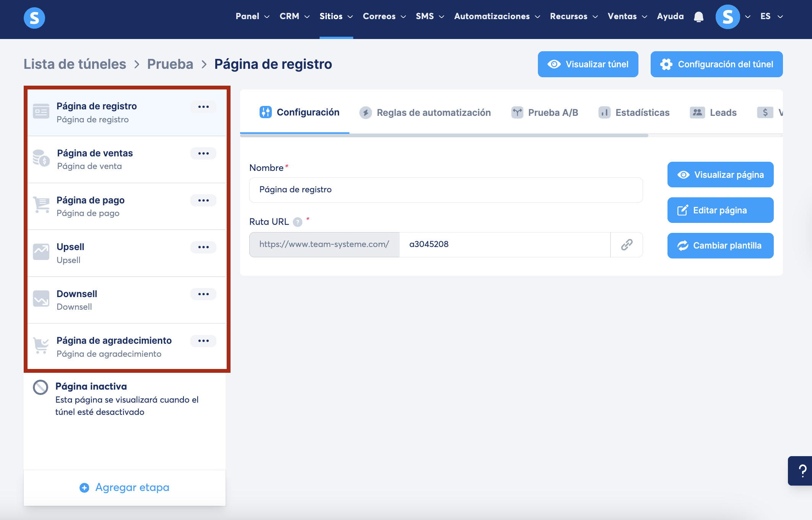812x520 pixels.
Task: Click the Ruta URL help question mark
Action: click(297, 222)
